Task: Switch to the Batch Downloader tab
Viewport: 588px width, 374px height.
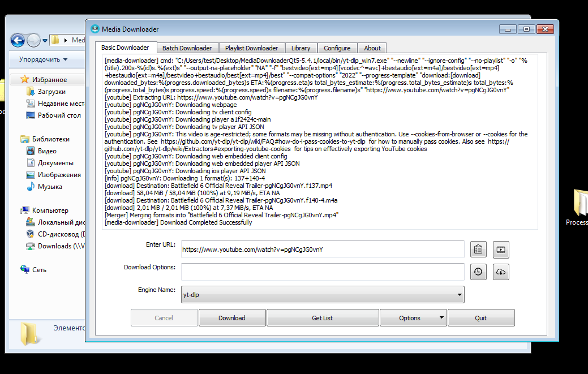Action: click(187, 48)
